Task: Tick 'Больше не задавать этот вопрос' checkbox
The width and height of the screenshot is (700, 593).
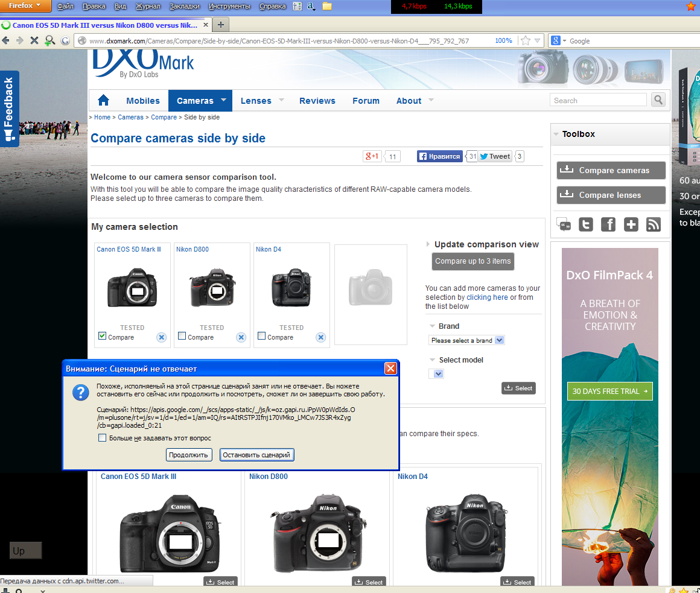Action: 102,438
